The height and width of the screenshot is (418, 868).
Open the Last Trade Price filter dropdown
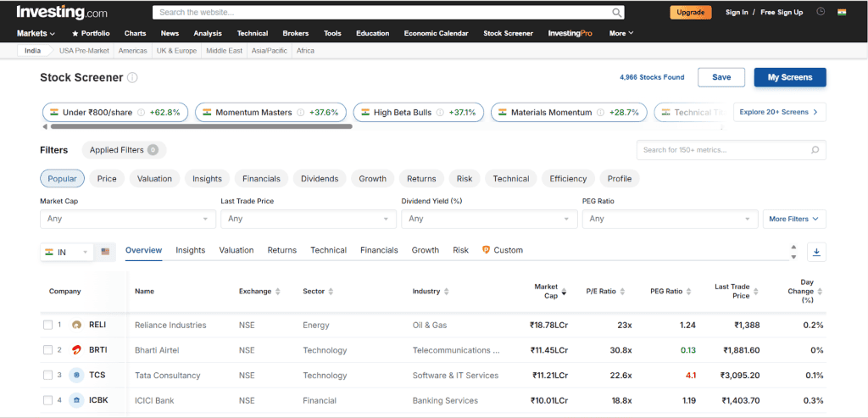pyautogui.click(x=309, y=219)
